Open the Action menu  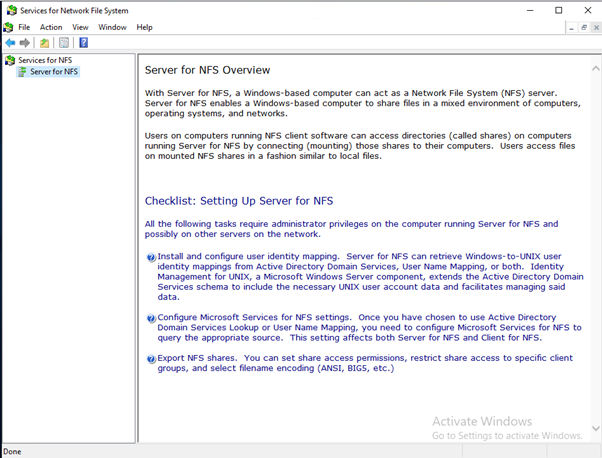(51, 27)
